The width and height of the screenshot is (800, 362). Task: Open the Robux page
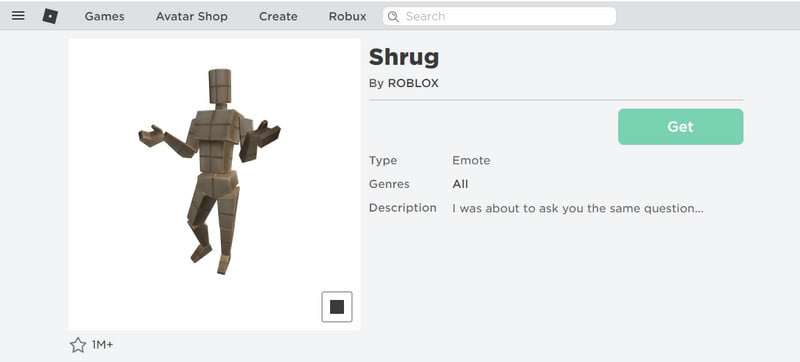tap(347, 16)
